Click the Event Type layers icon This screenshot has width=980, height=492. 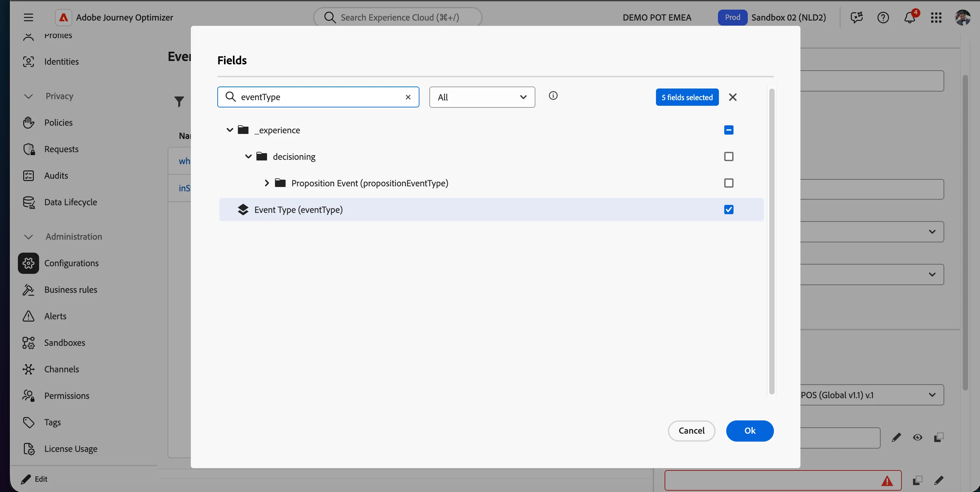[243, 210]
